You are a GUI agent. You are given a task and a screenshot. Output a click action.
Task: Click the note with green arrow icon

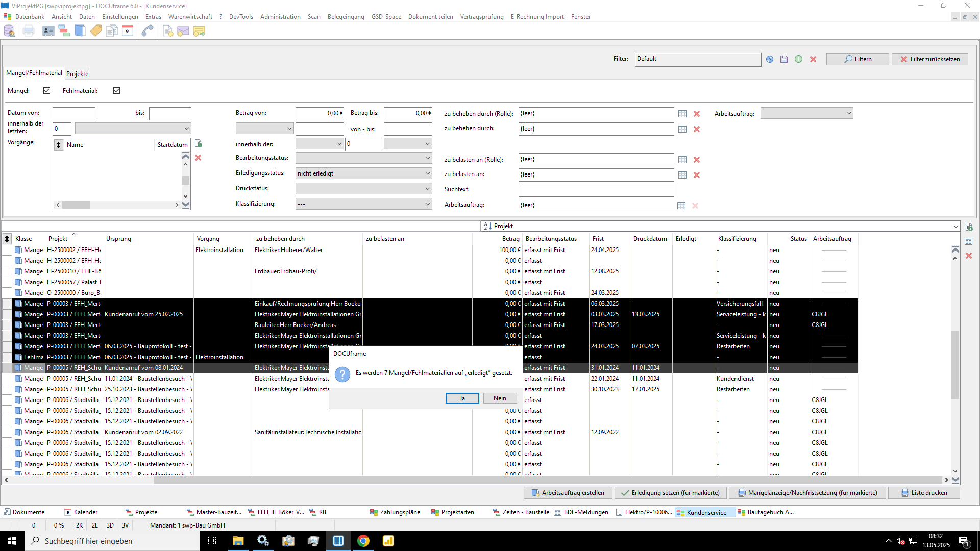coord(199,31)
